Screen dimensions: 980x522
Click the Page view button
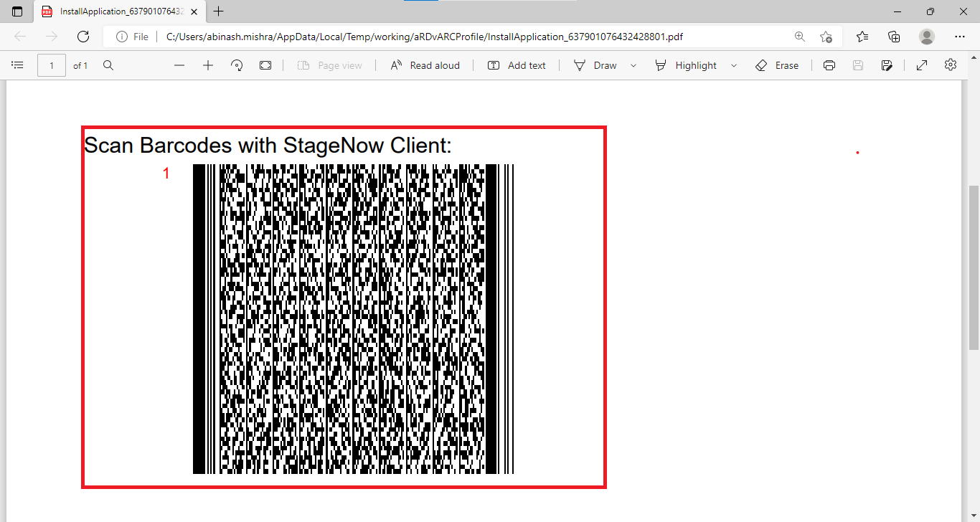[330, 65]
